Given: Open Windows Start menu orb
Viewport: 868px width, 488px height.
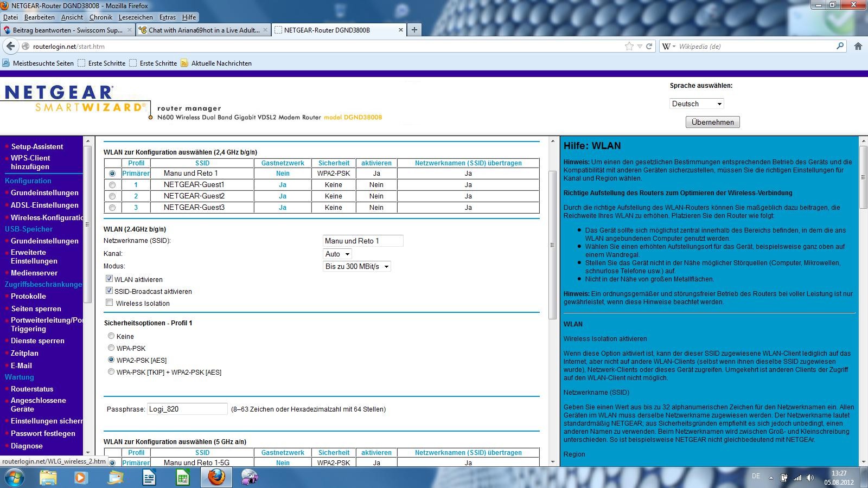Looking at the screenshot, I should pyautogui.click(x=15, y=477).
